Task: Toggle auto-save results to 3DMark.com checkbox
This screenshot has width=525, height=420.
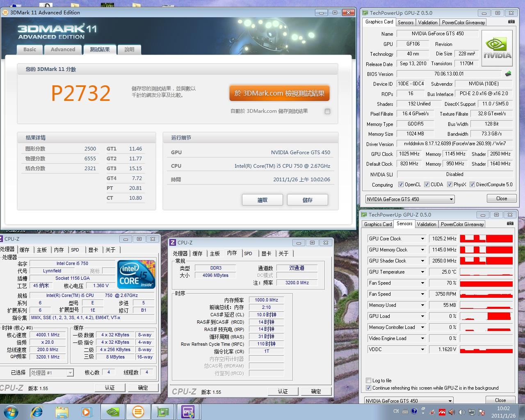Action: tap(327, 111)
